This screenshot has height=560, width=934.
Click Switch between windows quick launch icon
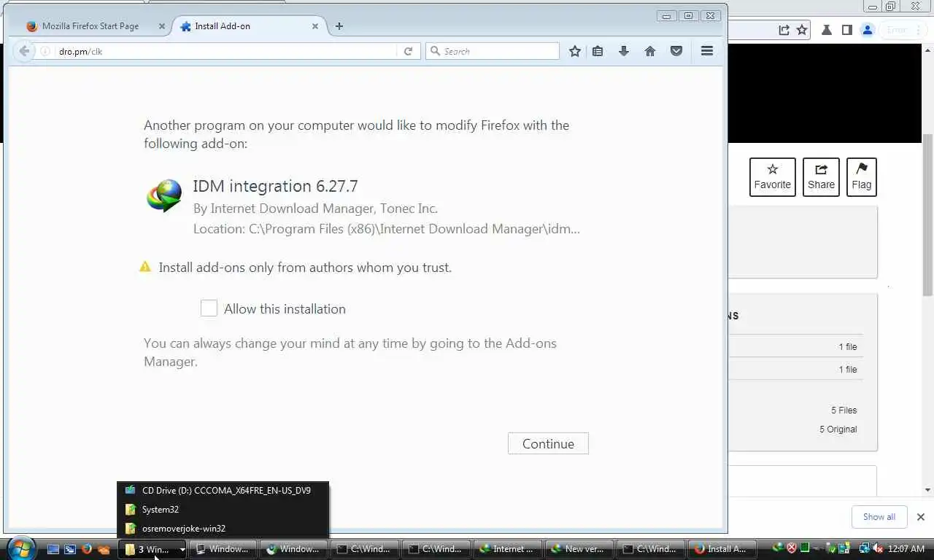point(70,549)
